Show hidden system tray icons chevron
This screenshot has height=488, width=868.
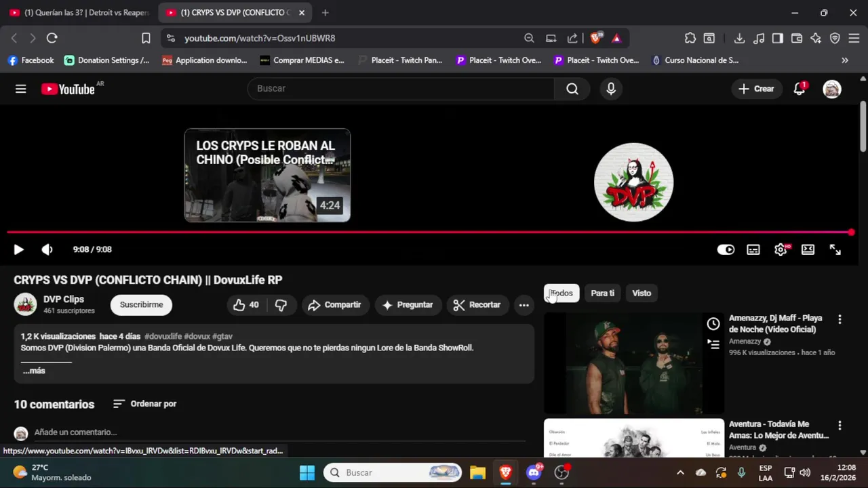click(680, 472)
